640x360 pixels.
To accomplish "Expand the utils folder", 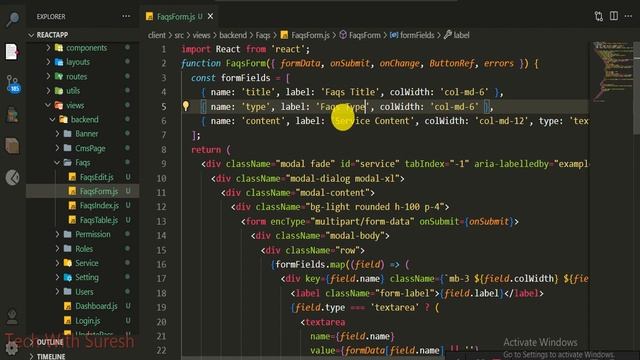I will point(48,91).
